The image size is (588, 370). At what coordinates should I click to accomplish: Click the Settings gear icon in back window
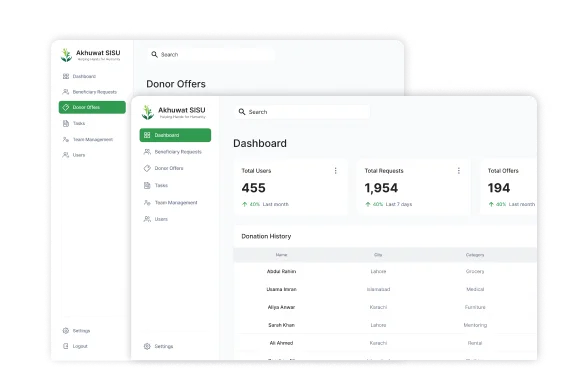click(66, 330)
